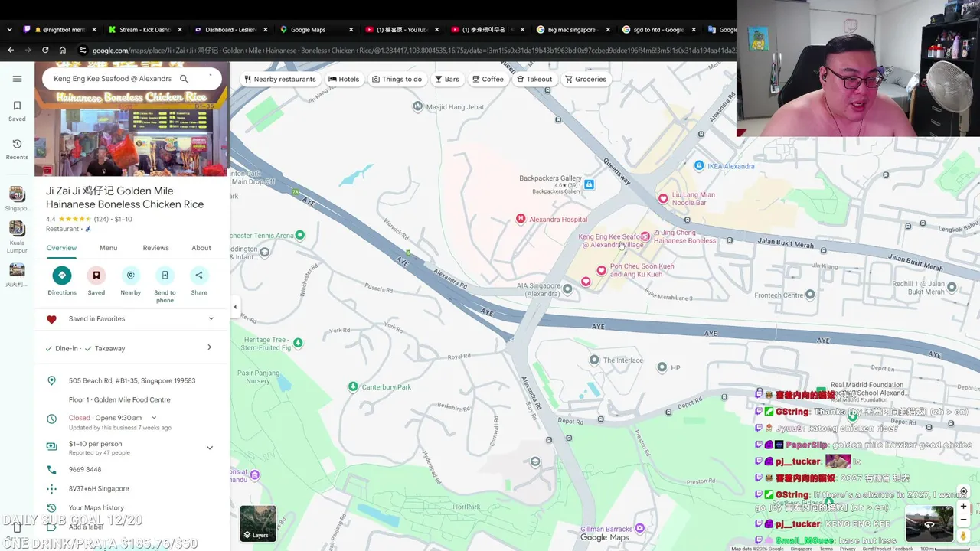The image size is (980, 551).
Task: Click the Coffee filter chip
Action: pyautogui.click(x=488, y=79)
